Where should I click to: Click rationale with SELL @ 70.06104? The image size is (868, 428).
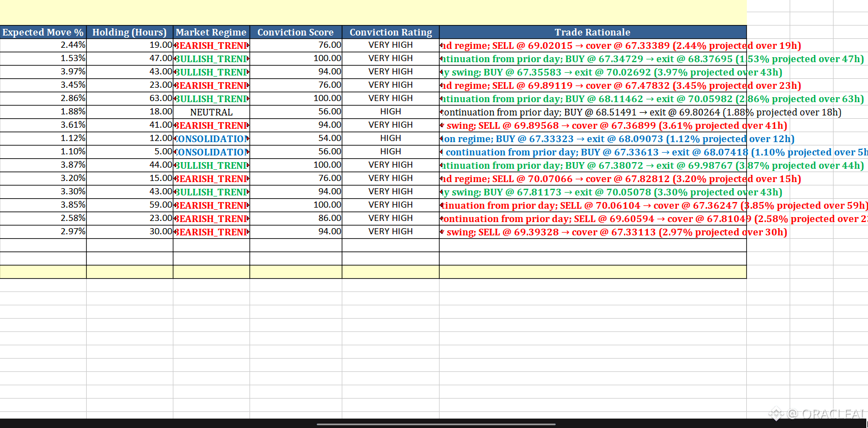pos(593,205)
